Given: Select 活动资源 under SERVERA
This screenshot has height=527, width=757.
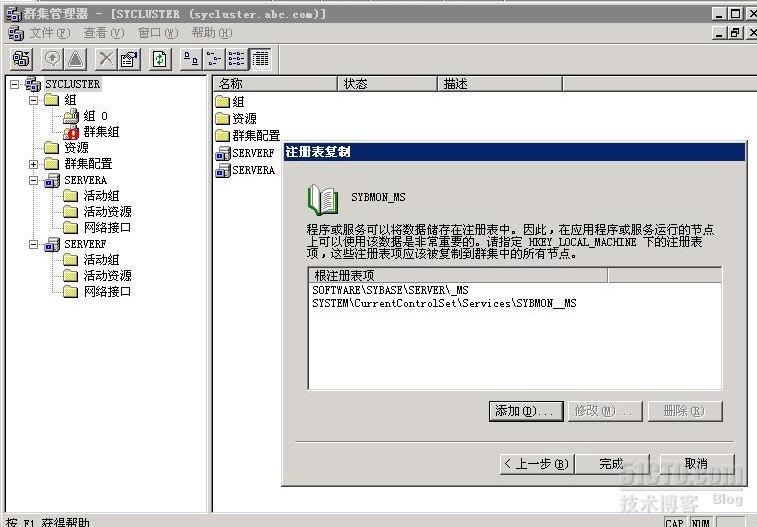Looking at the screenshot, I should click(107, 212).
